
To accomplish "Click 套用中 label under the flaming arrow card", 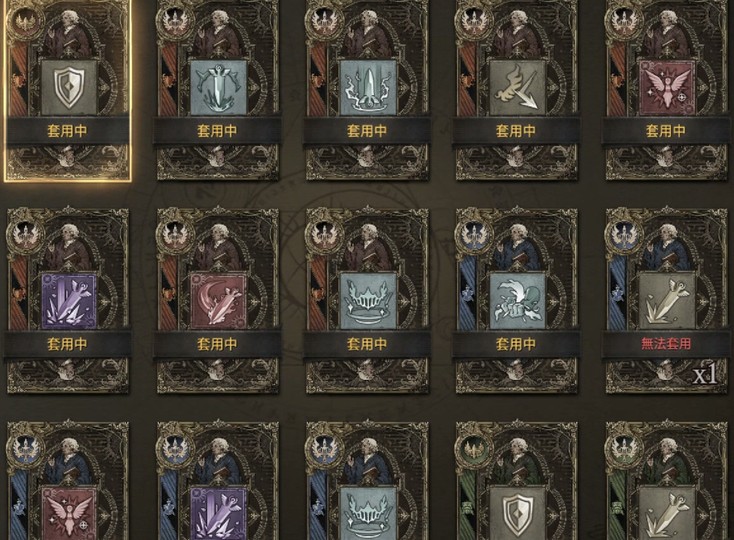I will pos(516,131).
